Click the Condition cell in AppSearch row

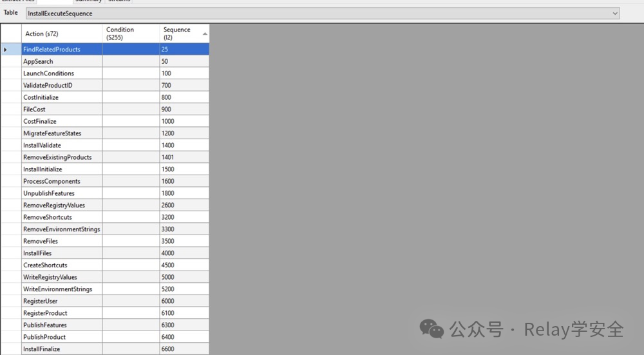pyautogui.click(x=131, y=61)
